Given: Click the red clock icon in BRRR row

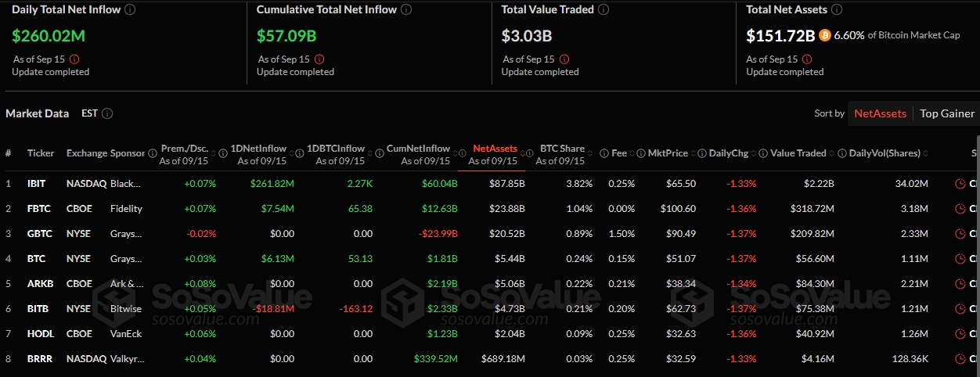Looking at the screenshot, I should 960,359.
